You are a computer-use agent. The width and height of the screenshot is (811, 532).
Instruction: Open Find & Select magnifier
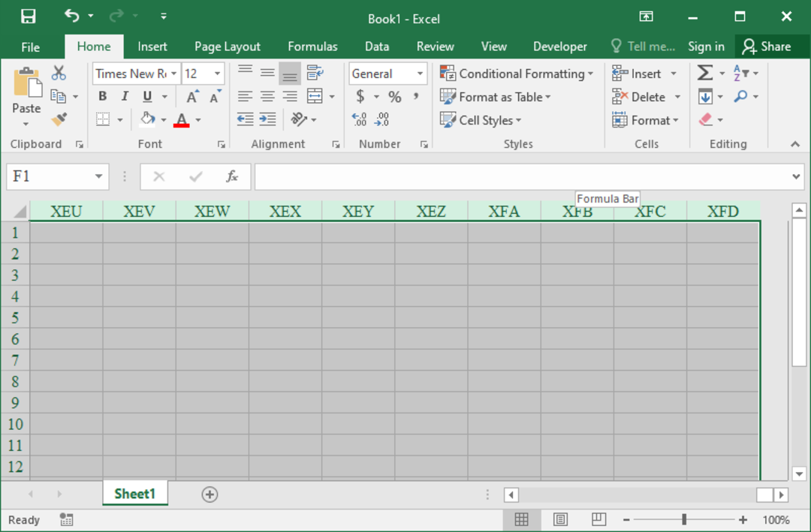coord(746,96)
